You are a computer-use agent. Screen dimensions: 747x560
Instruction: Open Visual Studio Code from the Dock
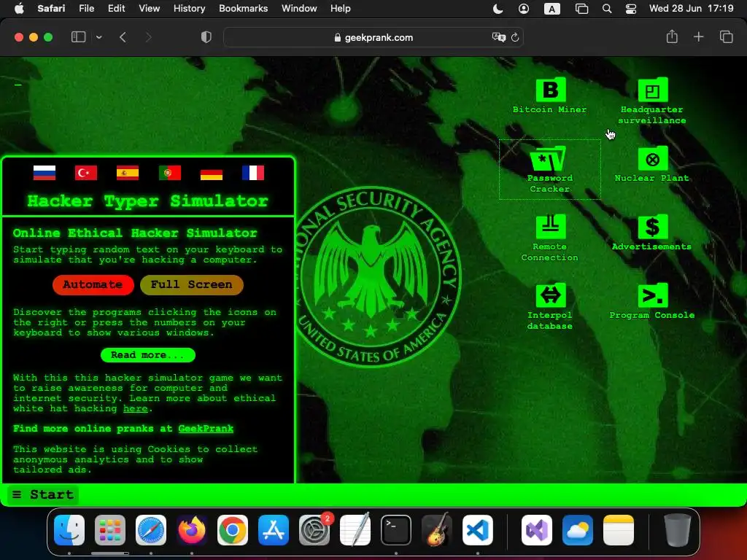478,530
